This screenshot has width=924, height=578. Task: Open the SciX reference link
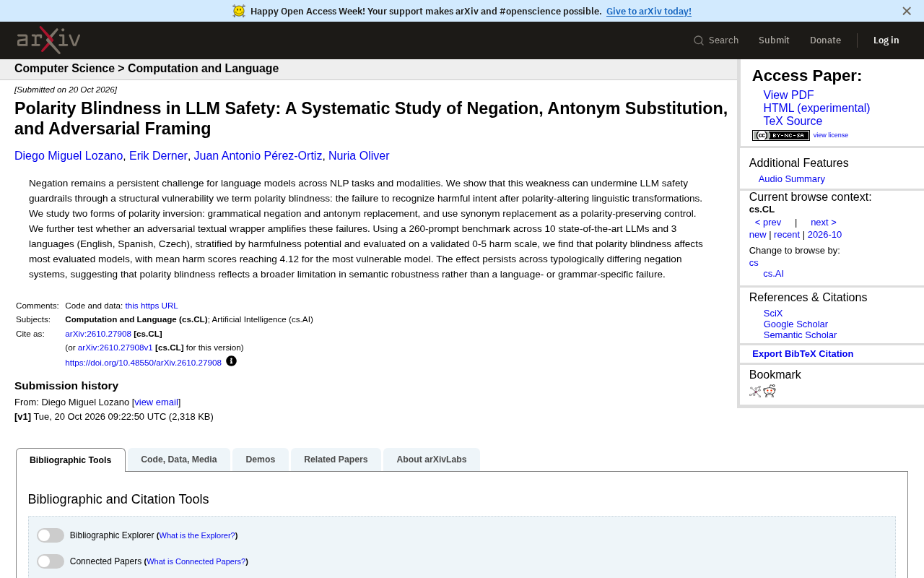[773, 314]
